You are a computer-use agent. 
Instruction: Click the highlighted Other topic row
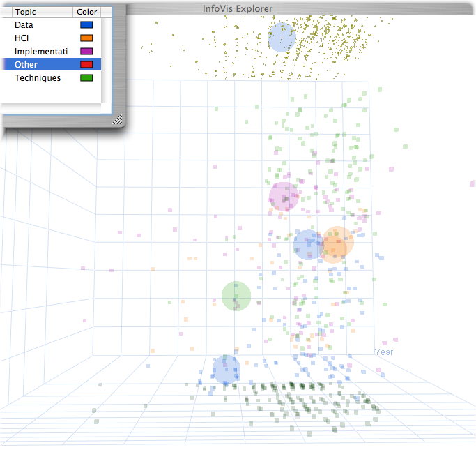pos(51,64)
